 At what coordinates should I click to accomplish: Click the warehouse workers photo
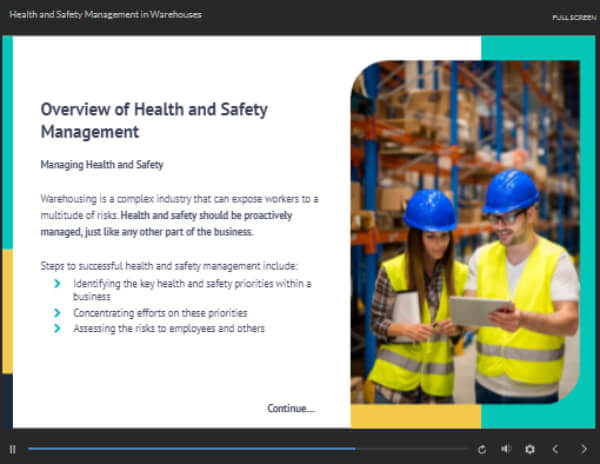click(x=464, y=230)
